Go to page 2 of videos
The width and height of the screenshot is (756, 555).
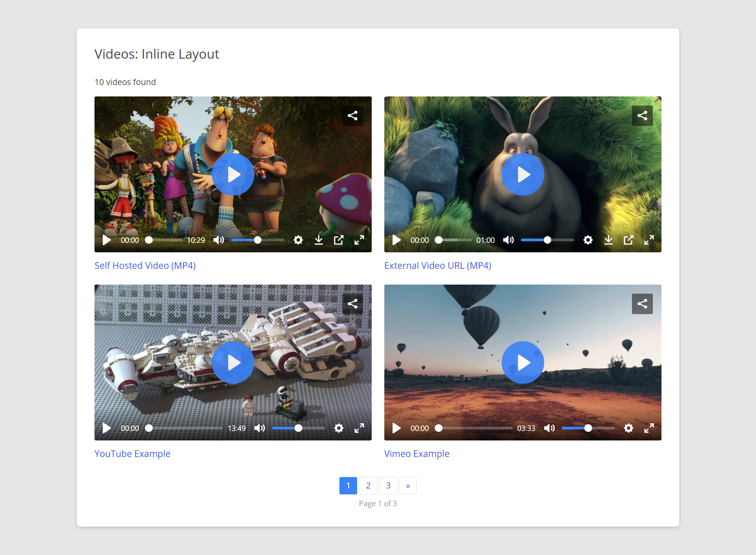368,486
